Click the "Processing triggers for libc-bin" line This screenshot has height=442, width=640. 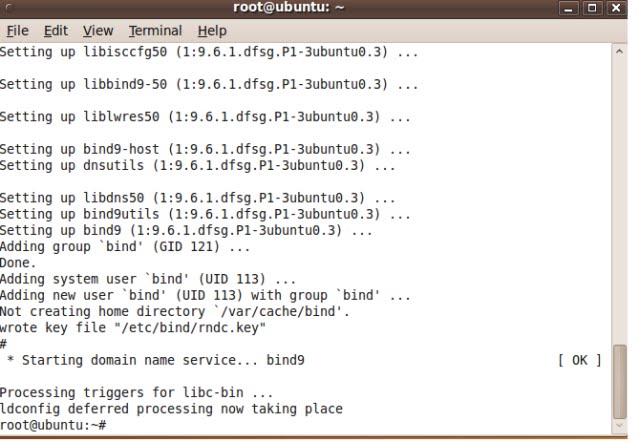coord(136,393)
